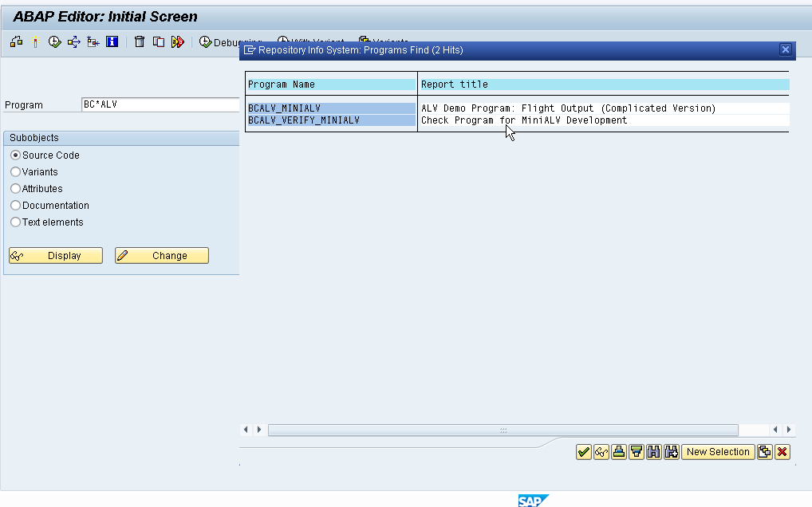
Task: Click the New Selection button
Action: point(718,452)
